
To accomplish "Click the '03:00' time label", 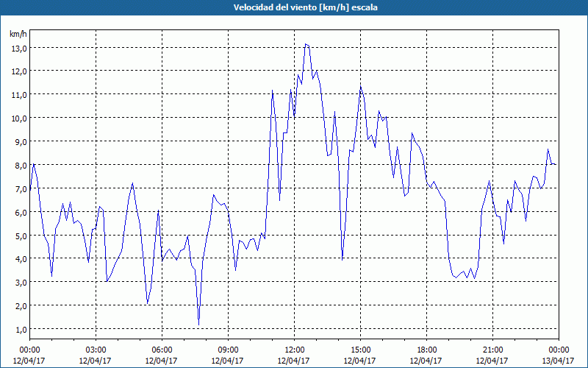I will coord(96,350).
